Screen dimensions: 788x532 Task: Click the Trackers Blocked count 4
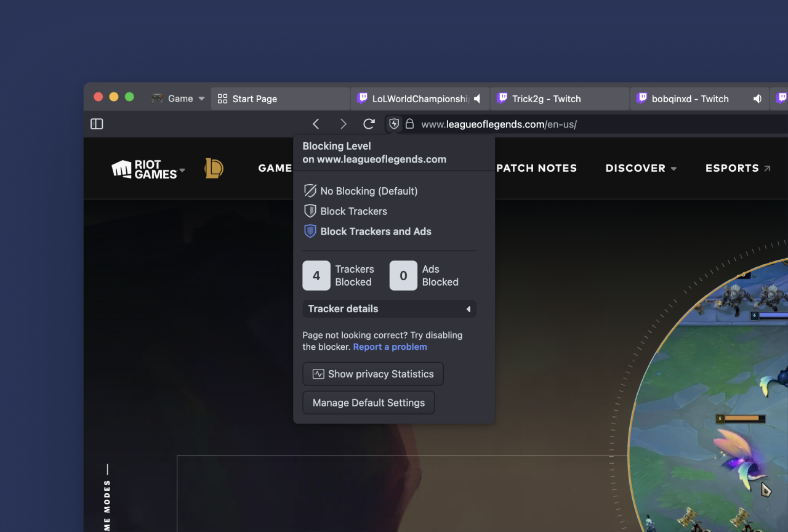(x=316, y=276)
